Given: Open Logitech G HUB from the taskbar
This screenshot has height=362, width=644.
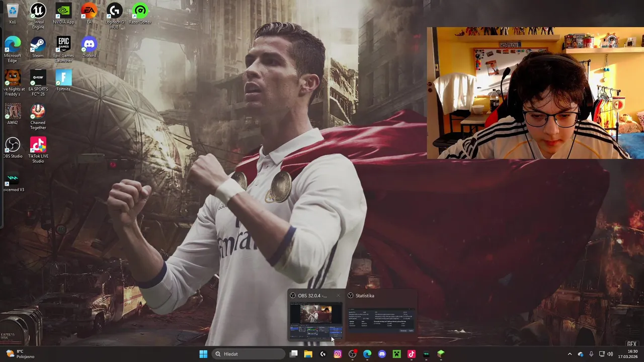Looking at the screenshot, I should tap(323, 354).
